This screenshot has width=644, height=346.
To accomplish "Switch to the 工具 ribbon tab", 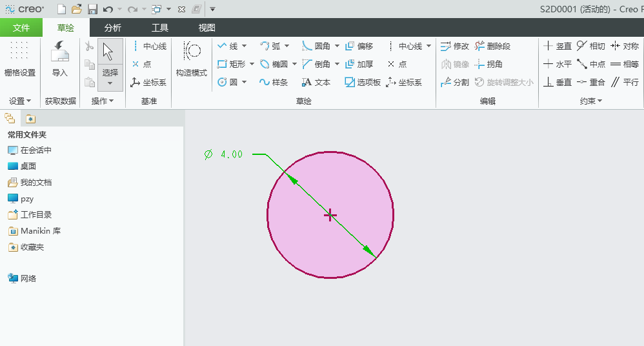I will tap(160, 28).
